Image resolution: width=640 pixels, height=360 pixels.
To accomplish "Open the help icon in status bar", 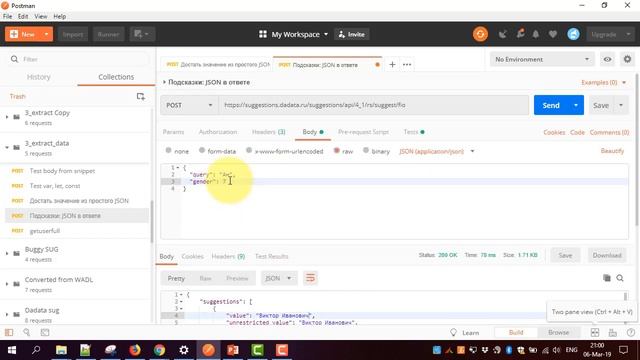I will [x=631, y=333].
